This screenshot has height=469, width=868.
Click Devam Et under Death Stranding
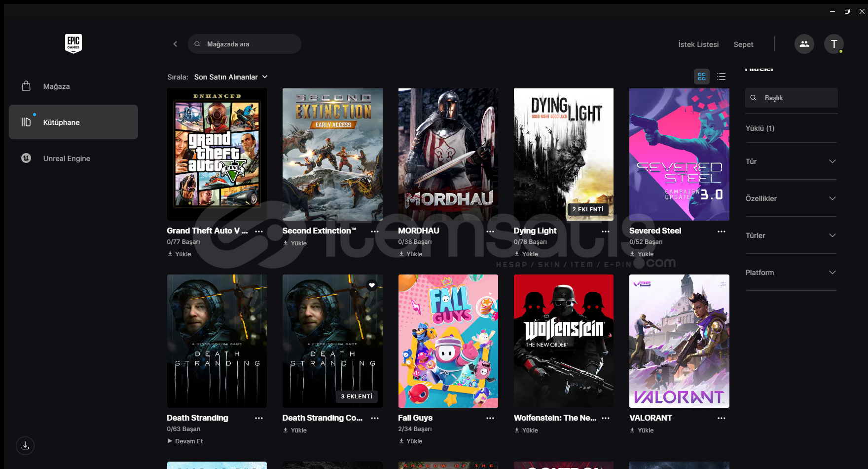tap(185, 441)
